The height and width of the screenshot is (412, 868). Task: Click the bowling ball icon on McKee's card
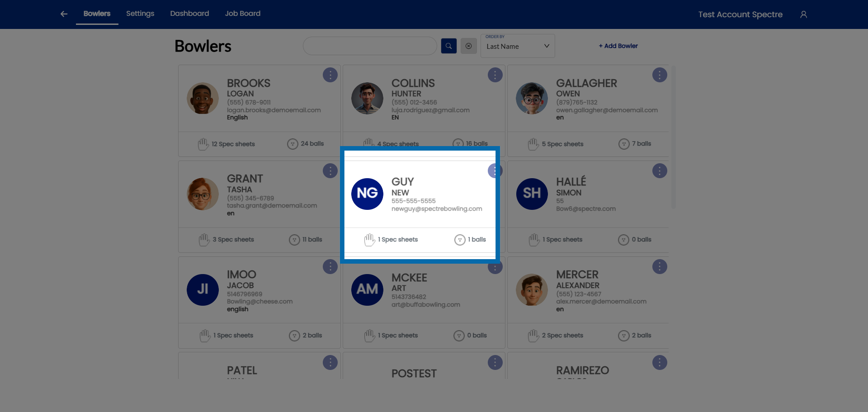click(x=459, y=336)
